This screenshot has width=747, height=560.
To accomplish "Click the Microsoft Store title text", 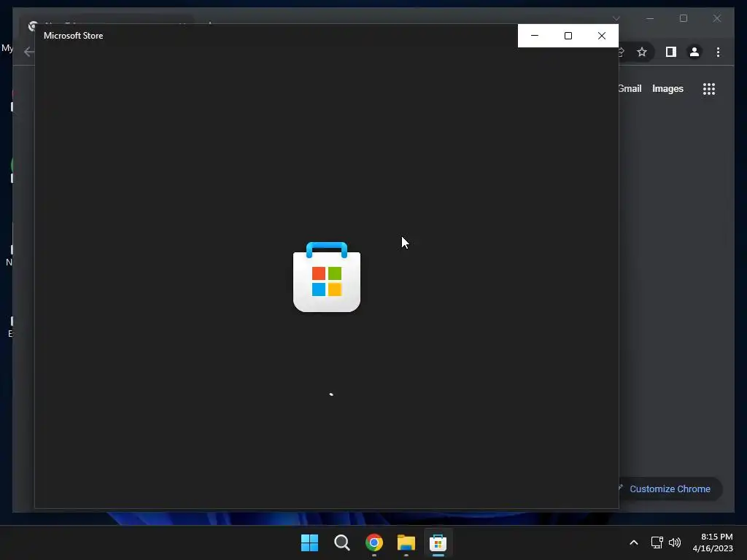I will 74,36.
